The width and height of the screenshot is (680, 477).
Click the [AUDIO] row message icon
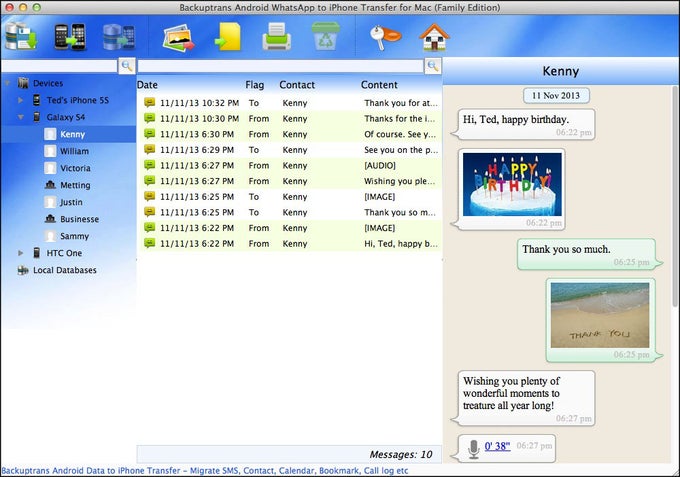[150, 165]
